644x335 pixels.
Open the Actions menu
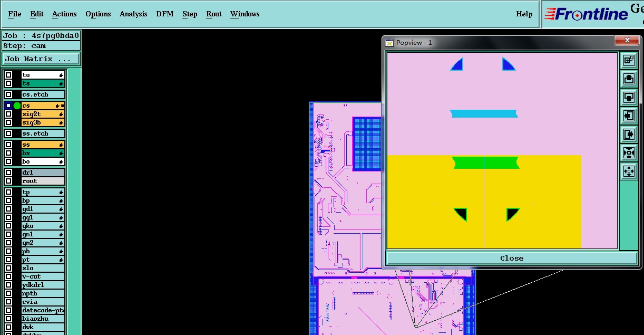click(64, 14)
